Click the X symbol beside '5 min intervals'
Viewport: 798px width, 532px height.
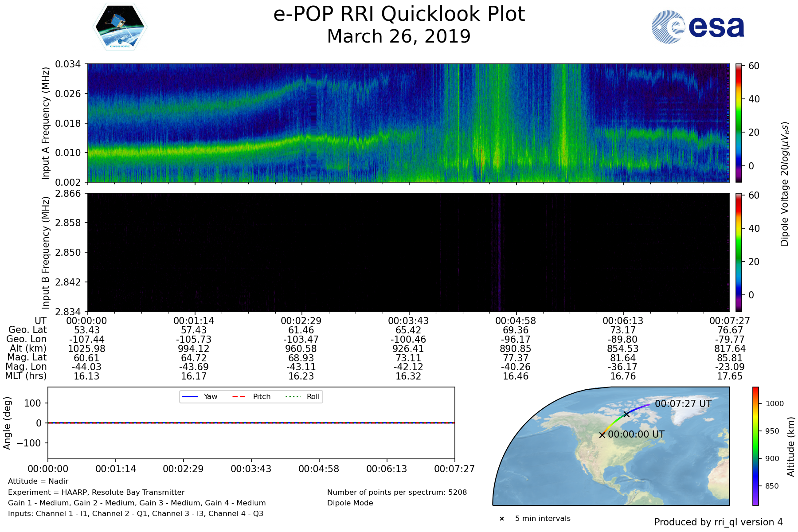(x=502, y=519)
